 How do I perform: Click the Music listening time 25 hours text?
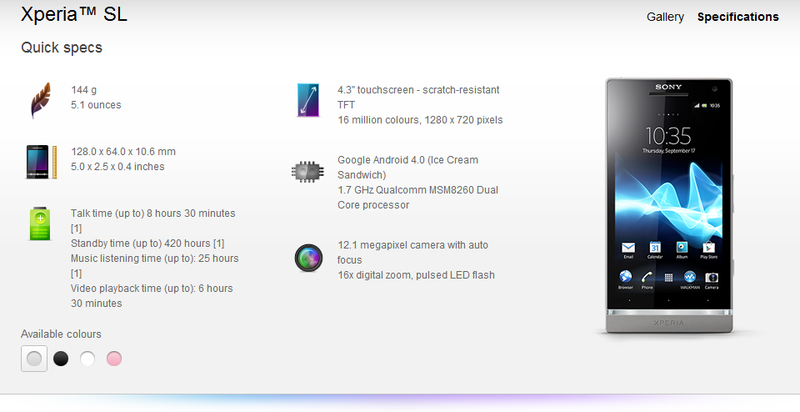[155, 266]
